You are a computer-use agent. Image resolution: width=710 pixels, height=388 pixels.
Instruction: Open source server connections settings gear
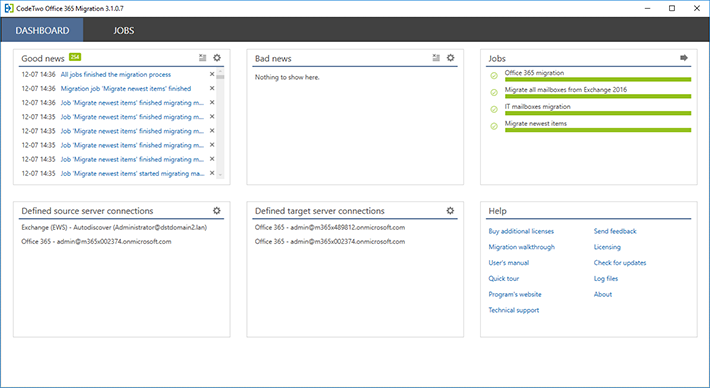click(217, 211)
